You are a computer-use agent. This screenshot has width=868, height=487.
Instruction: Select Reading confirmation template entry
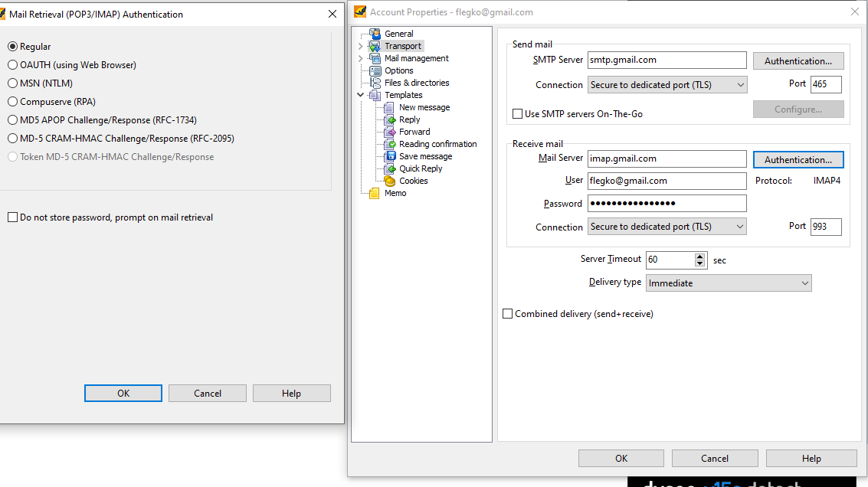click(x=438, y=144)
